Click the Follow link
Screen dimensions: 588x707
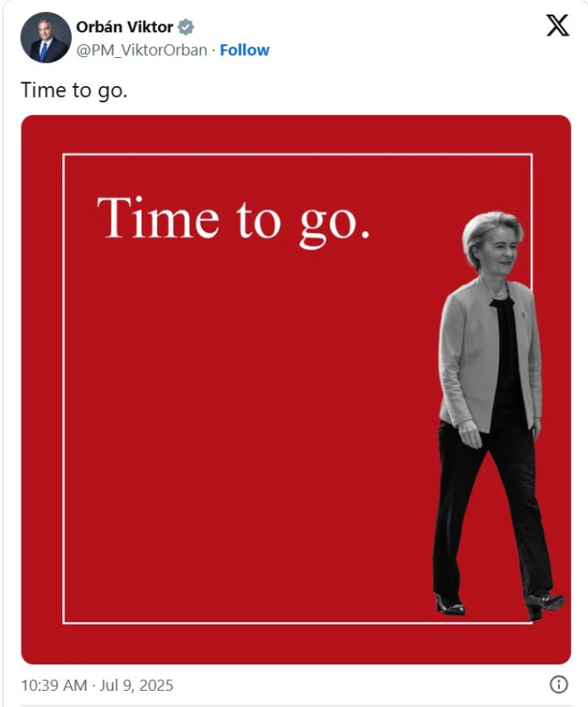(x=244, y=50)
